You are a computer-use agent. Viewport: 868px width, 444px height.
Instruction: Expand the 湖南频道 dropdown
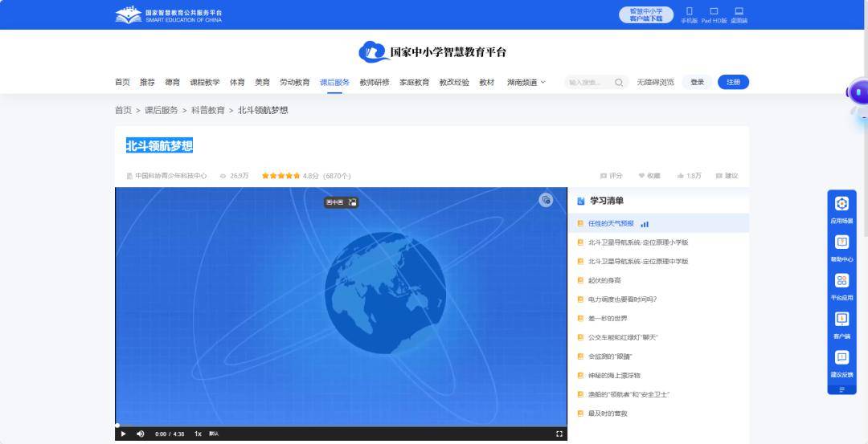(526, 83)
